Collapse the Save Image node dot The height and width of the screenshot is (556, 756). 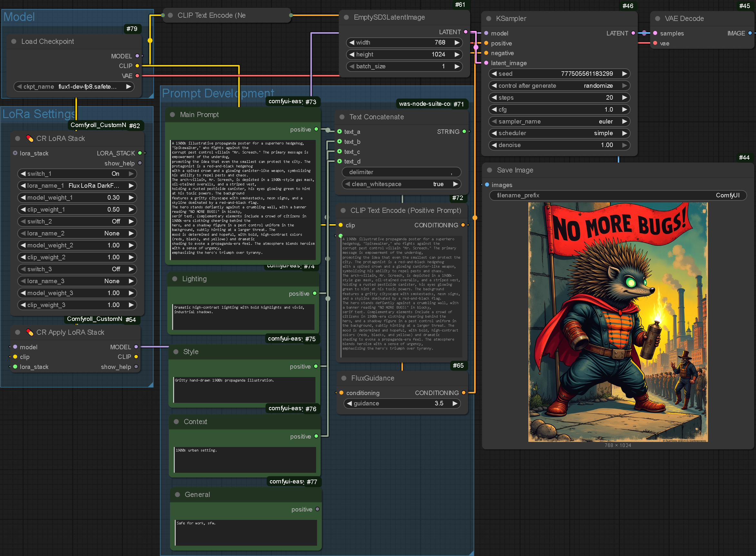pyautogui.click(x=490, y=170)
